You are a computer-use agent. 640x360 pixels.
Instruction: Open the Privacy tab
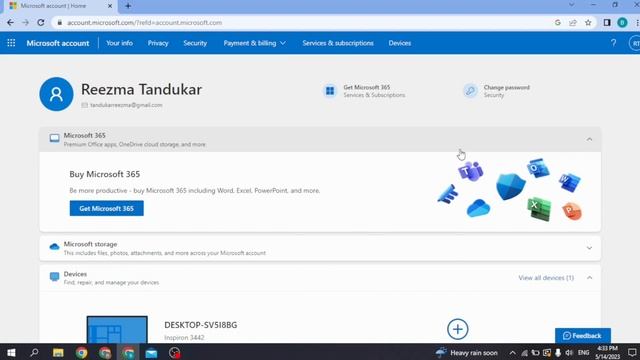158,43
